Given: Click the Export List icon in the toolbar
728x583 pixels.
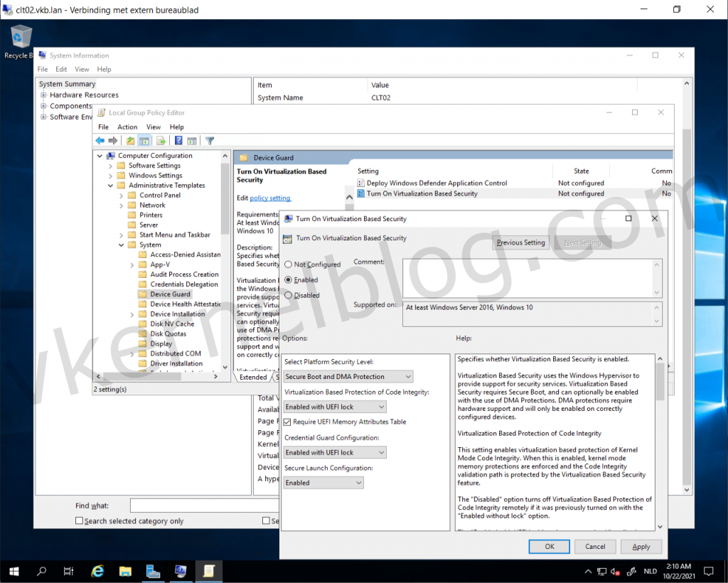Looking at the screenshot, I should (159, 140).
